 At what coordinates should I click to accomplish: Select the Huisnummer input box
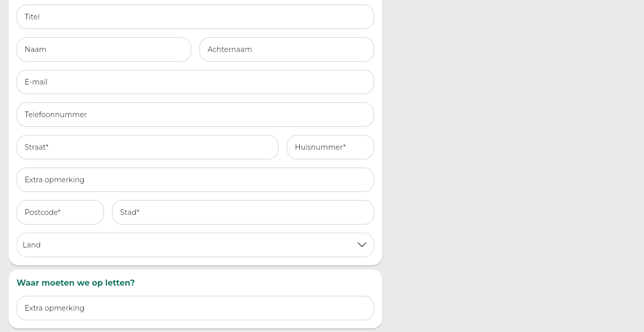330,147
